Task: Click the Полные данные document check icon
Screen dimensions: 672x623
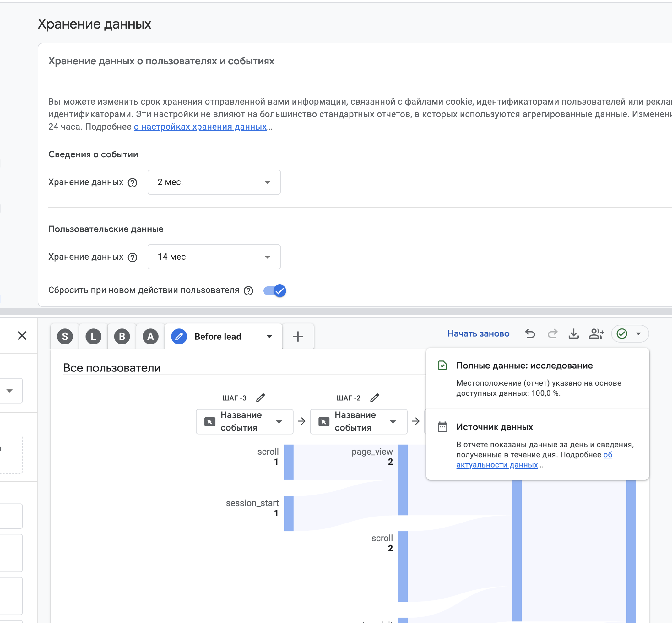Action: [x=442, y=366]
